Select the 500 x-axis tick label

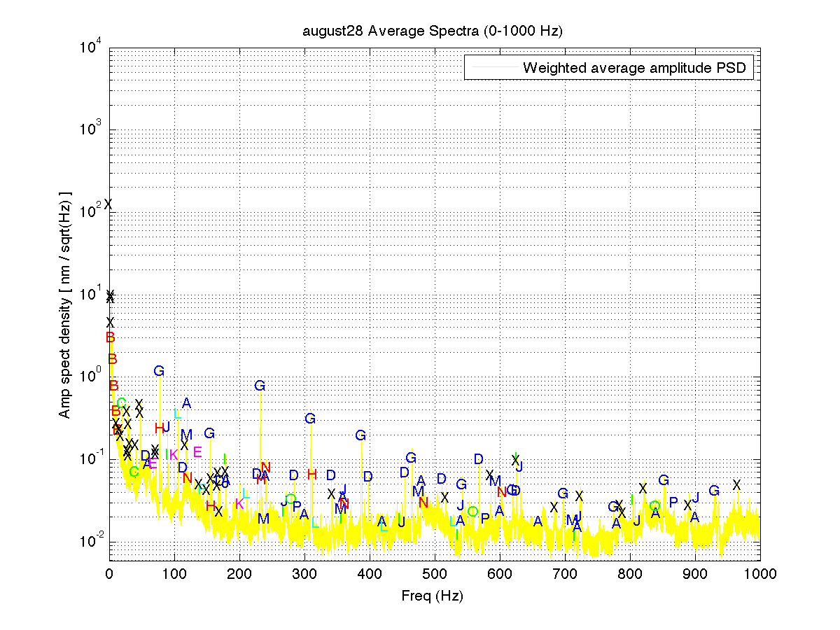[435, 574]
